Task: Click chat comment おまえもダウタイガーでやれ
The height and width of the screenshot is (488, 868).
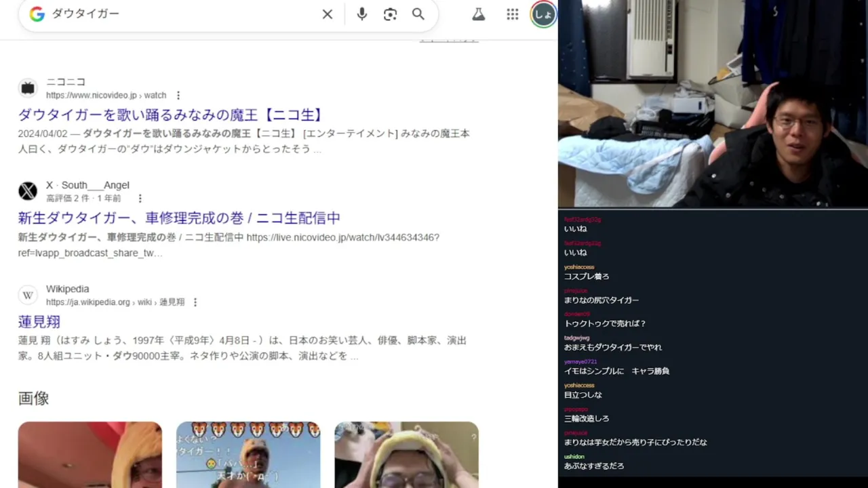Action: [613, 348]
